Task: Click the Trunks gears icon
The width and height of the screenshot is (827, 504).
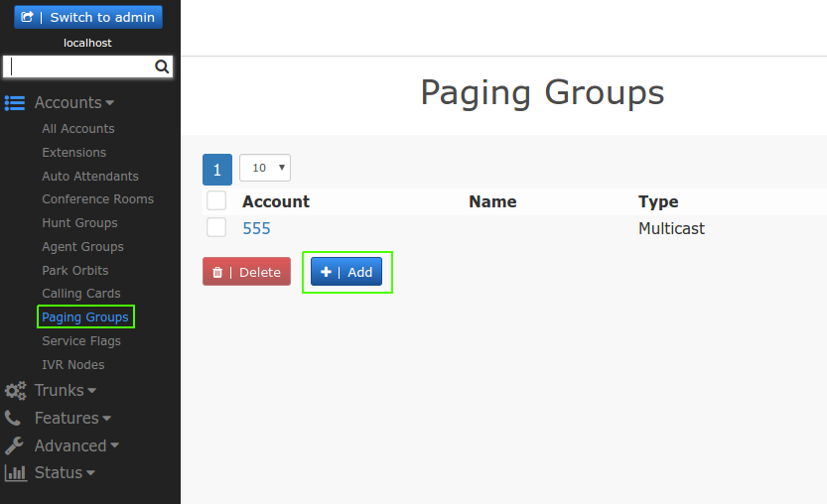Action: pyautogui.click(x=15, y=391)
